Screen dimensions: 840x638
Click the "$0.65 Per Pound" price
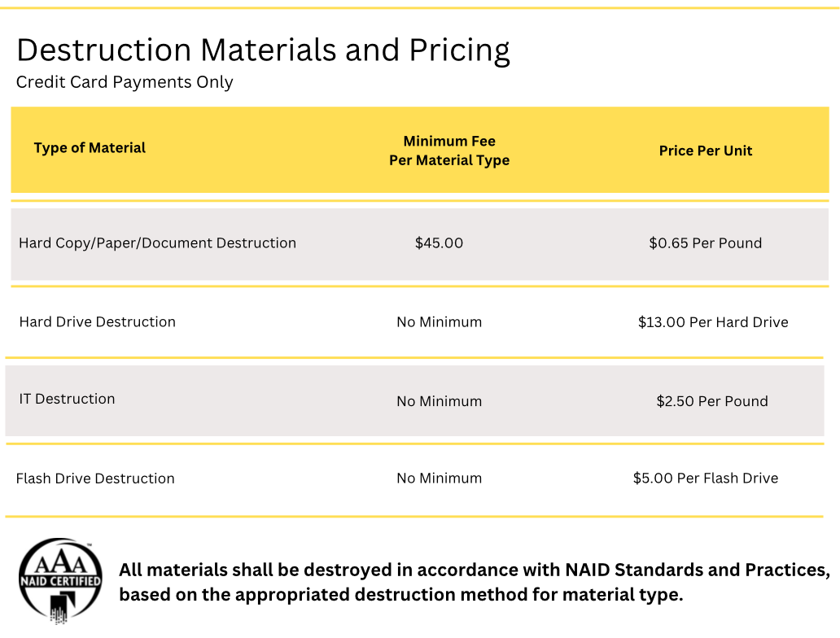pyautogui.click(x=706, y=243)
